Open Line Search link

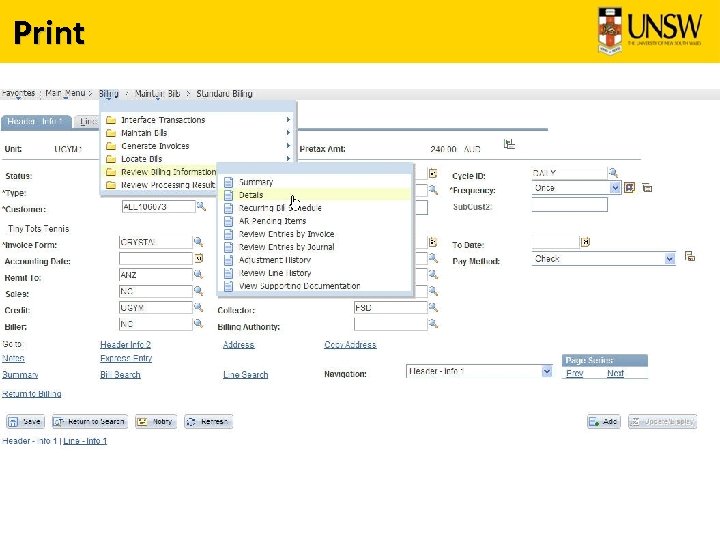(245, 375)
